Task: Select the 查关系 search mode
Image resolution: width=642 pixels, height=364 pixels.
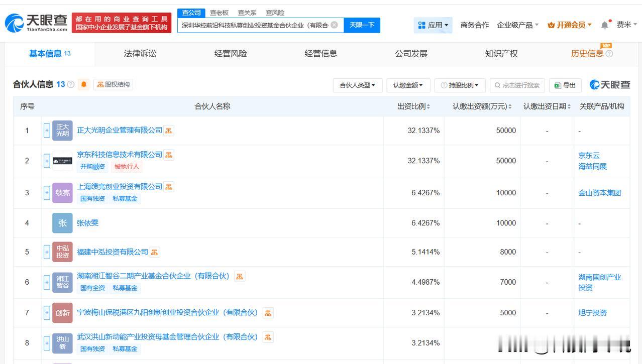Action: tap(247, 13)
